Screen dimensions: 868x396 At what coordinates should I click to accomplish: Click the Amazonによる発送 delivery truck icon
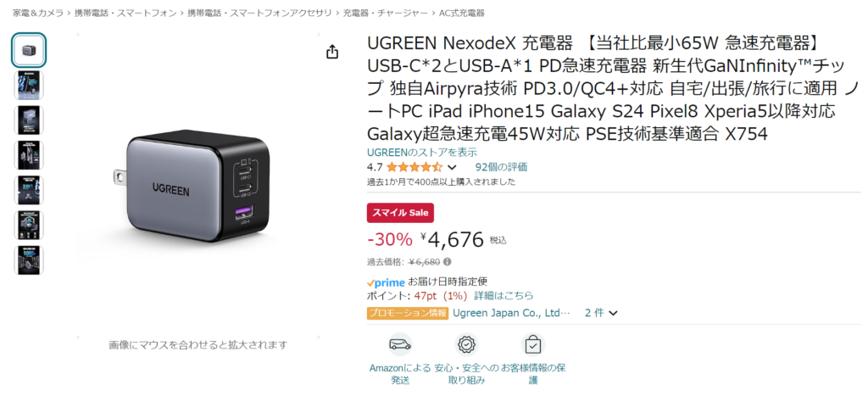click(x=400, y=344)
